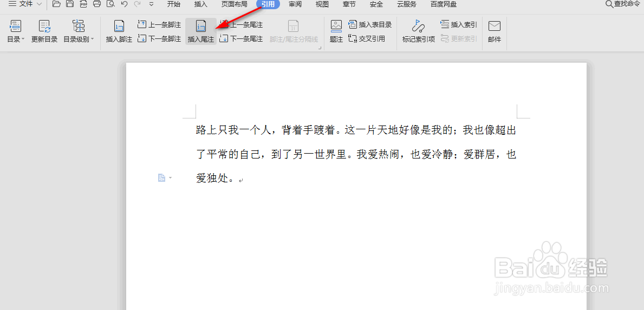Click the open folder icon
This screenshot has width=644, height=310.
[56, 4]
